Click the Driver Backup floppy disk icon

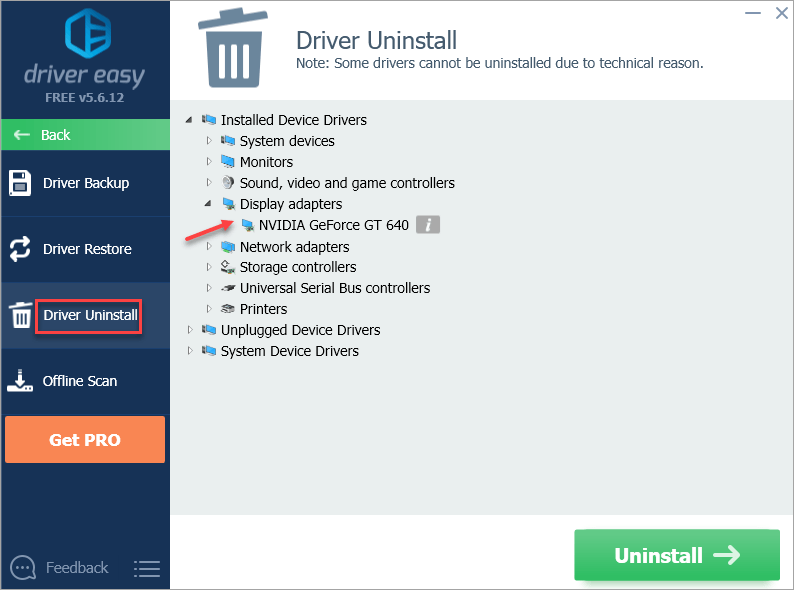pyautogui.click(x=20, y=183)
